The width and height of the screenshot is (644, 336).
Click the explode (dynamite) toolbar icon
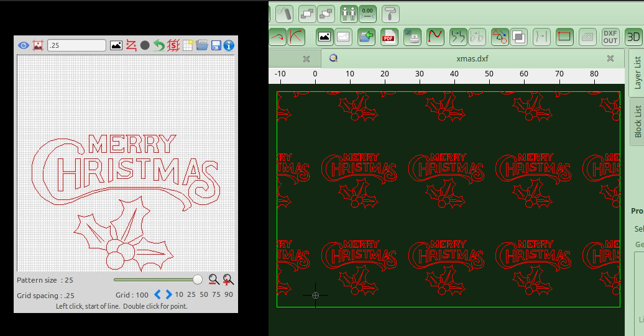284,14
